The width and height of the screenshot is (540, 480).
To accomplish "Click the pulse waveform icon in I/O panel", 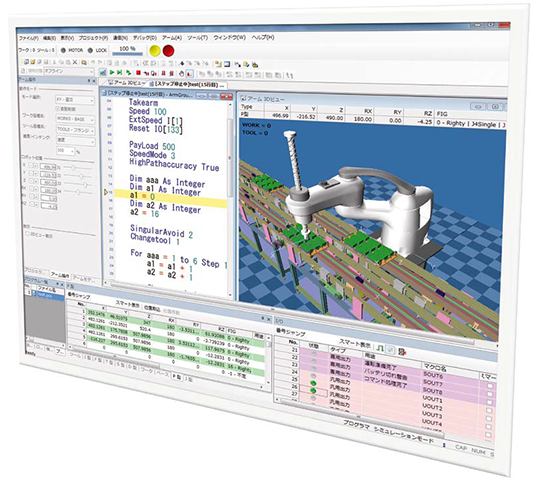I will [380, 348].
